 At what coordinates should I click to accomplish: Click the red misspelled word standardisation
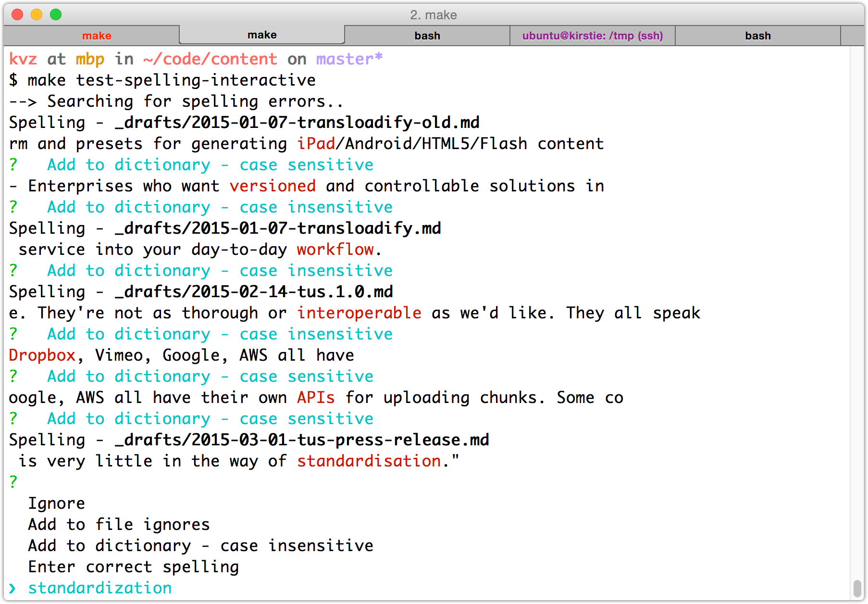(369, 461)
